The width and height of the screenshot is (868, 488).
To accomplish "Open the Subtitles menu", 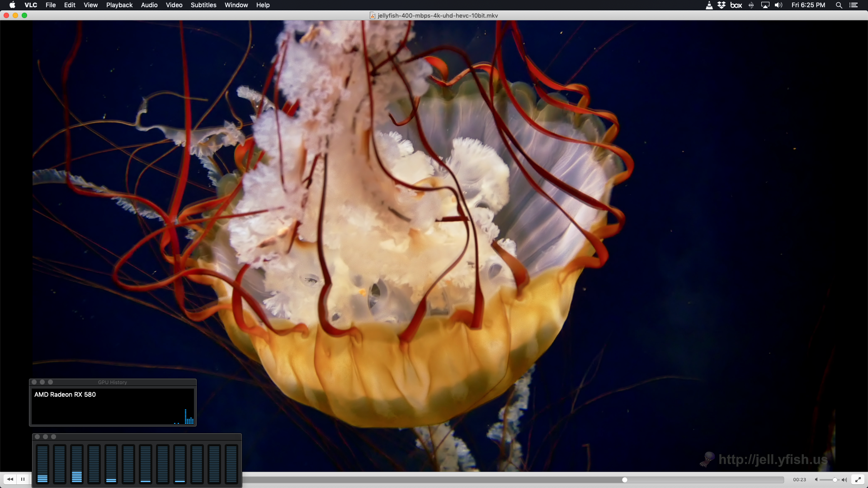I will coord(203,5).
